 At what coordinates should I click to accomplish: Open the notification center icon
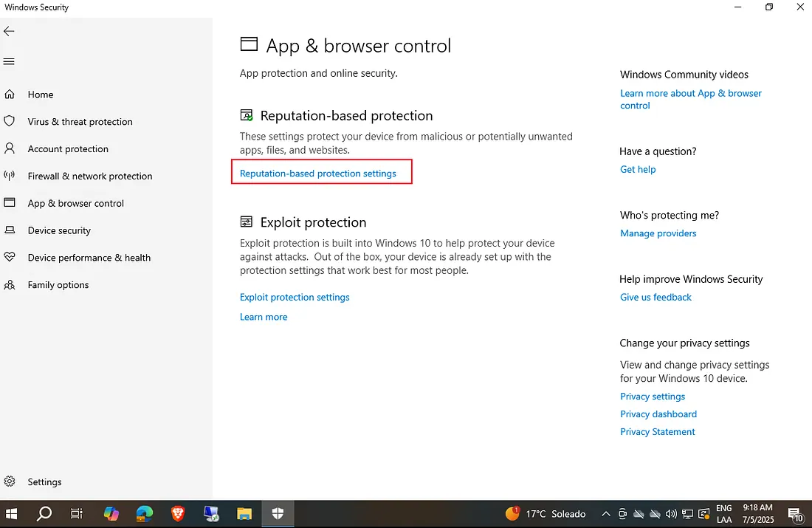pyautogui.click(x=795, y=514)
